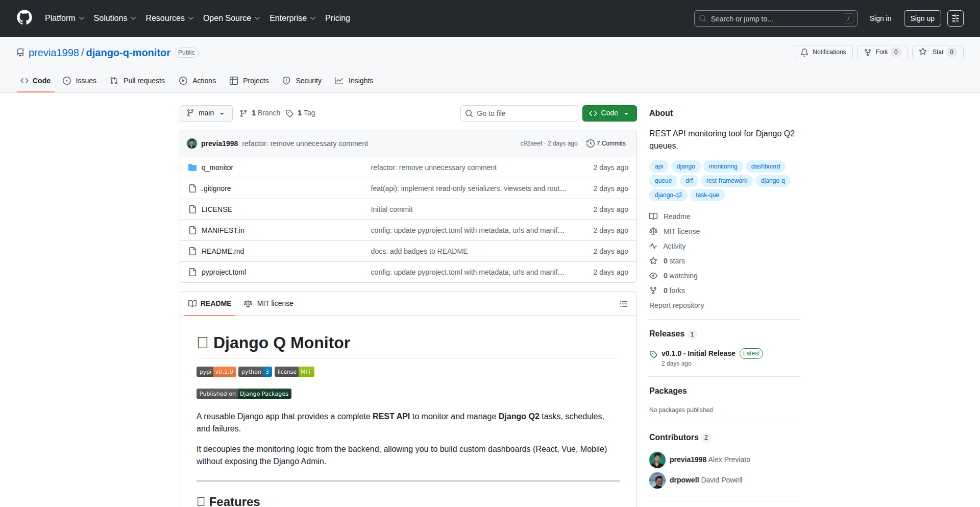This screenshot has width=980, height=507.
Task: Click the GitHub logo icon
Action: (24, 18)
